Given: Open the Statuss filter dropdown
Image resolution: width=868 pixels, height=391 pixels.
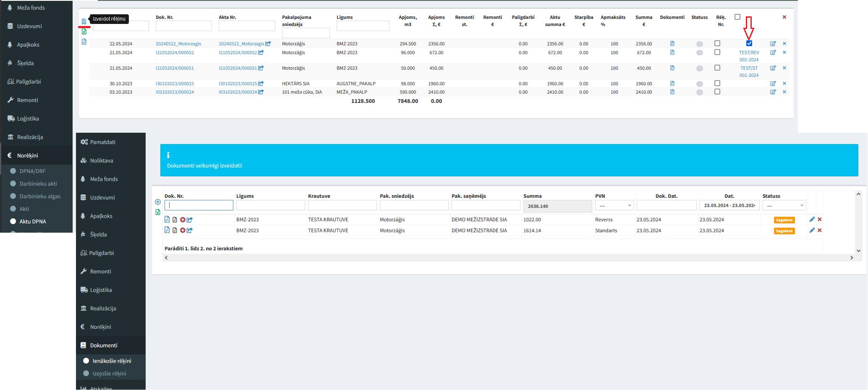Looking at the screenshot, I should click(784, 205).
